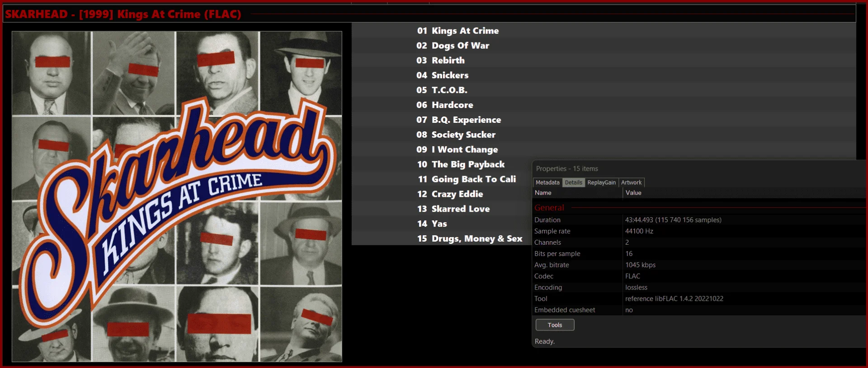Click the Tools button in Properties
The image size is (868, 368).
click(555, 325)
